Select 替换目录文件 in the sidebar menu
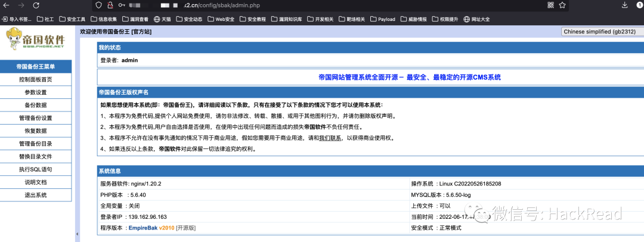The image size is (644, 242). coord(36,157)
